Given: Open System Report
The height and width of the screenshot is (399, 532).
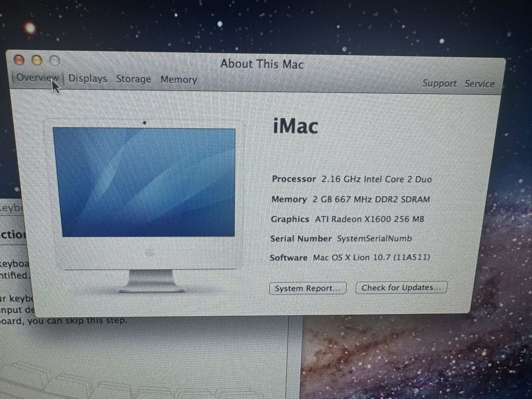Looking at the screenshot, I should click(308, 288).
